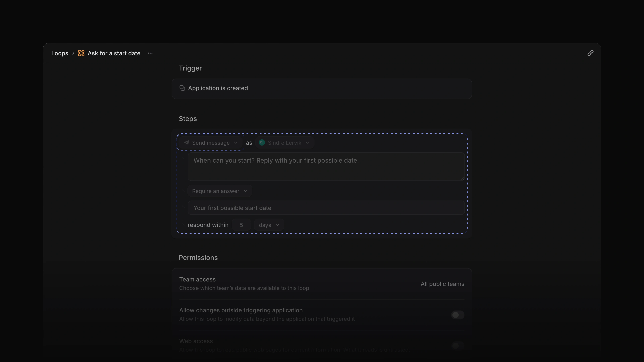Image resolution: width=644 pixels, height=362 pixels.
Task: Click the Permissions section heading
Action: 198,258
